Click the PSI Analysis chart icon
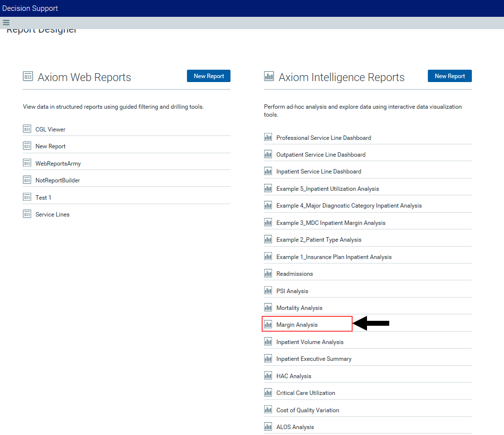The height and width of the screenshot is (435, 504). pos(268,291)
